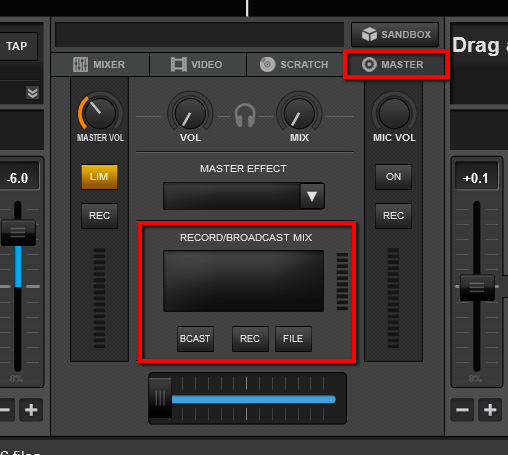Click the MIC VOL knob
508x455 pixels.
pos(394,113)
